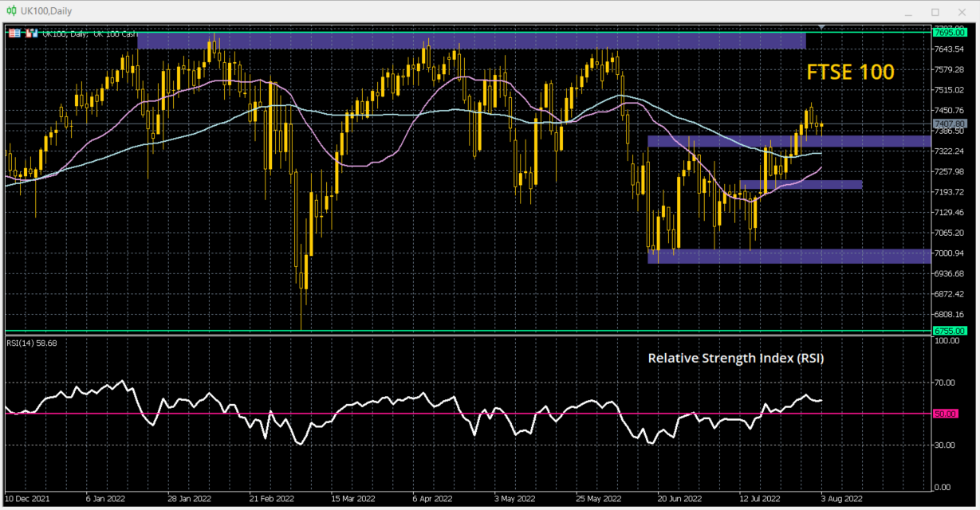Click the RSI 50.00 level label
The image size is (980, 510).
tap(947, 414)
